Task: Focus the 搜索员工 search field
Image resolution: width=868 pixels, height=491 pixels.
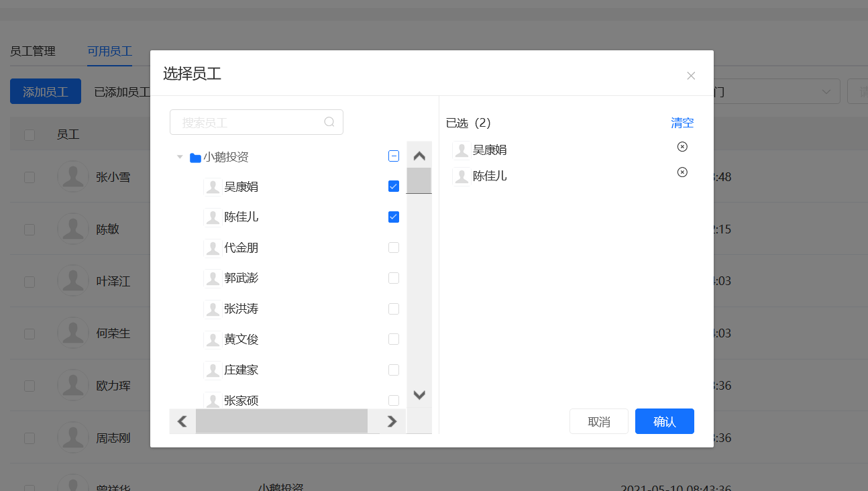Action: [x=256, y=122]
